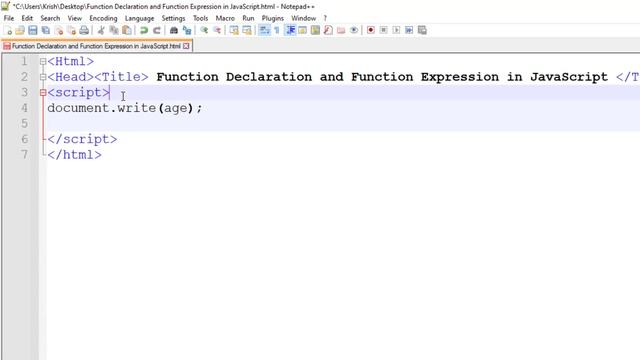640x360 pixels.
Task: Open Folder as Workspace icon
Action: pyautogui.click(x=341, y=30)
